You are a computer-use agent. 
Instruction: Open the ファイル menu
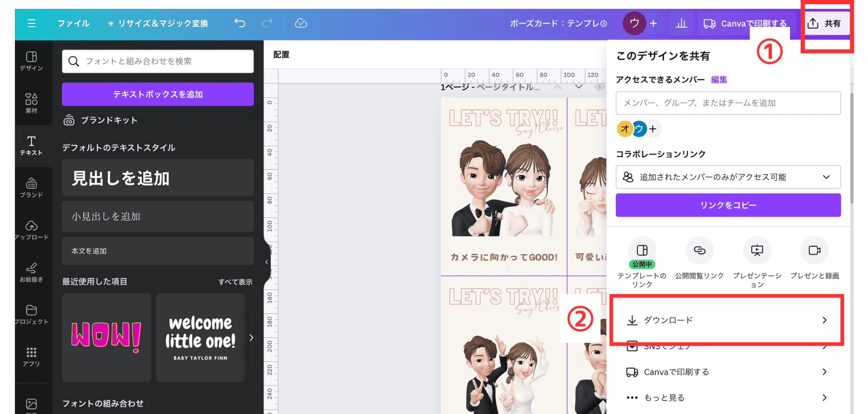pos(73,23)
